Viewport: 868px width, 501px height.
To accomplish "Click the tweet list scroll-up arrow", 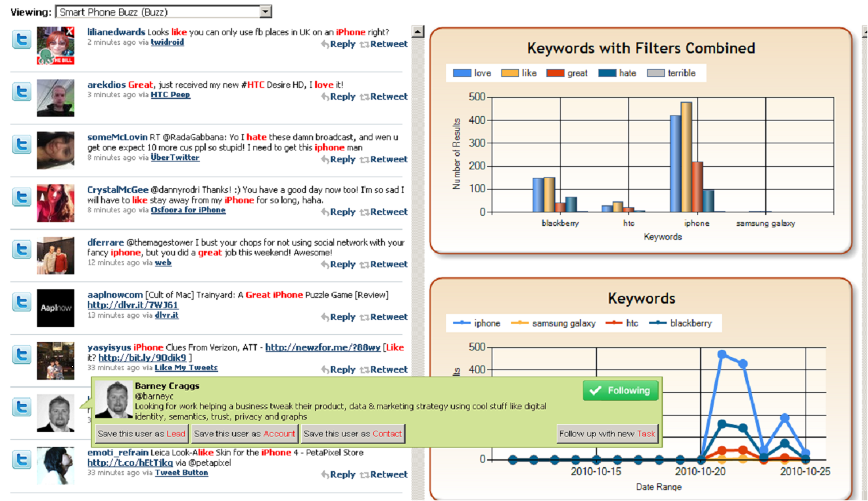I will [x=418, y=31].
